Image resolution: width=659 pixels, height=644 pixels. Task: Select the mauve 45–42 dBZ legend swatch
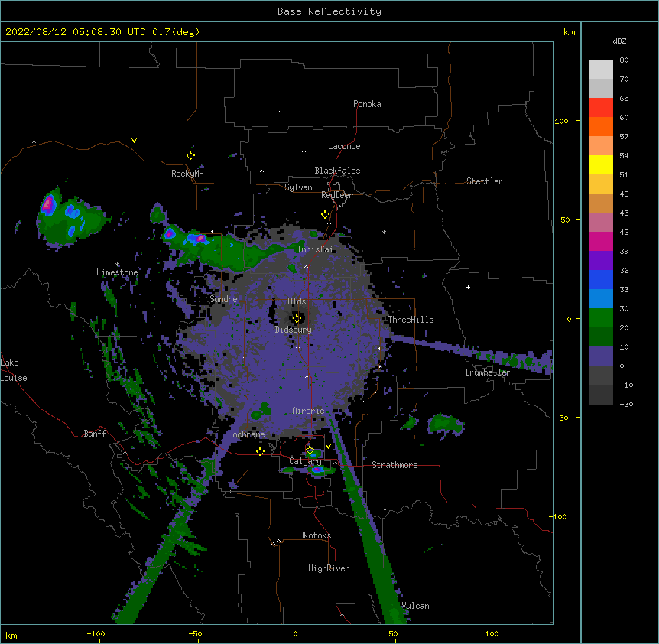[x=601, y=223]
